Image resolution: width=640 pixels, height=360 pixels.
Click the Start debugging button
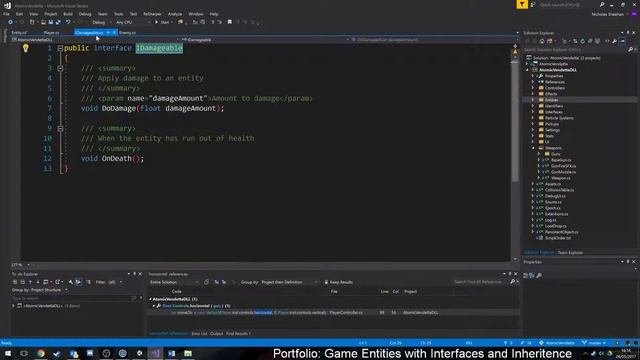162,22
